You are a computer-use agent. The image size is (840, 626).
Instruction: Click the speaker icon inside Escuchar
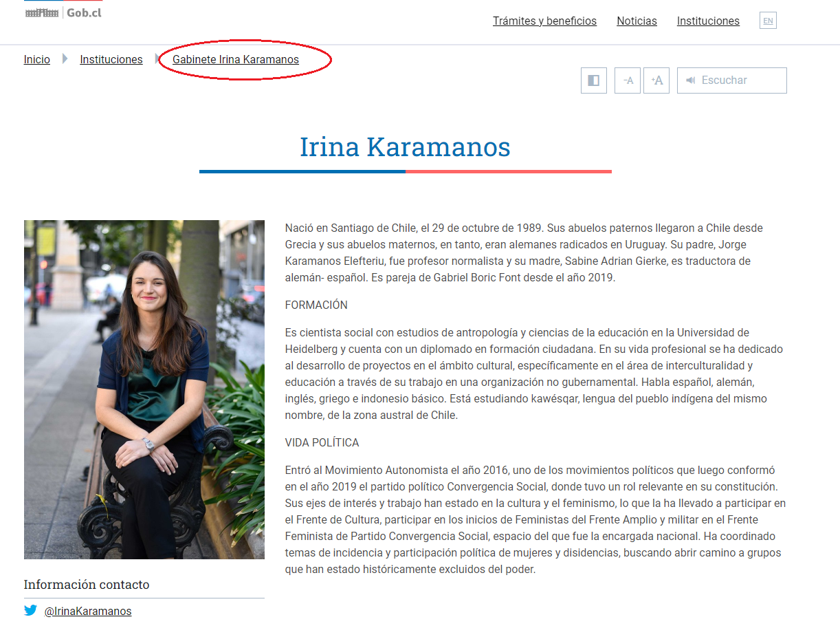[691, 80]
